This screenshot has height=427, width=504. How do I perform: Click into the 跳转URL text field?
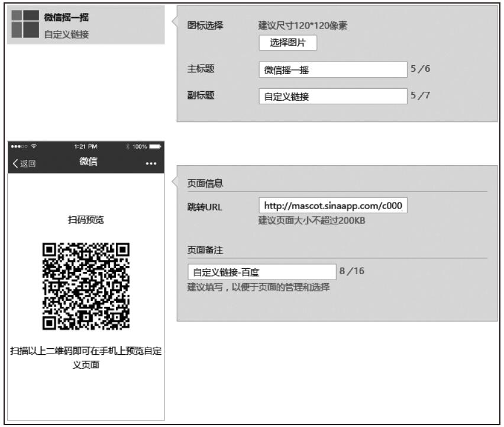[x=332, y=206]
